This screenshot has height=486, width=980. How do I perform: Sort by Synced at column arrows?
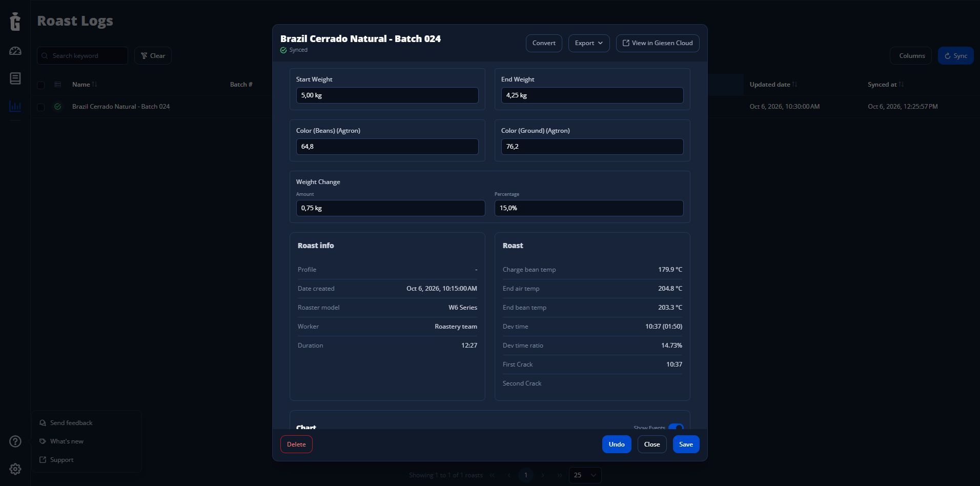[x=902, y=84]
